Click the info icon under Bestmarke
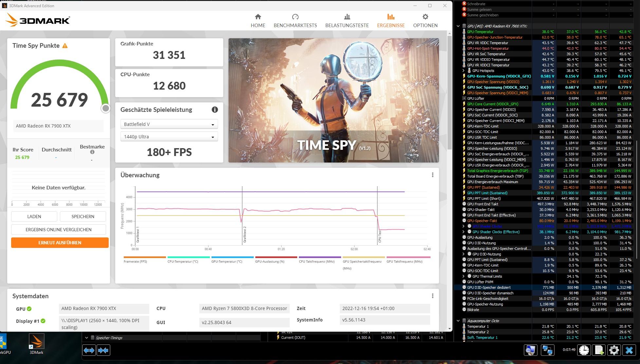 [x=92, y=152]
